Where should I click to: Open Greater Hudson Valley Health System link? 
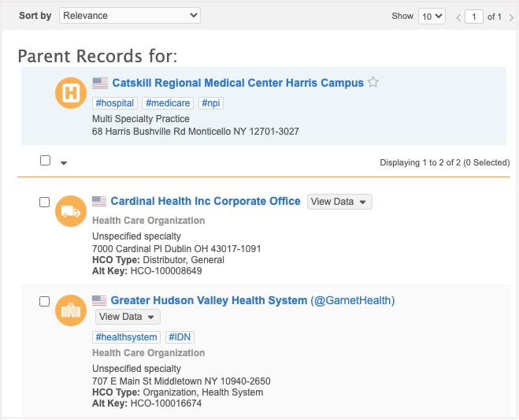coord(209,300)
